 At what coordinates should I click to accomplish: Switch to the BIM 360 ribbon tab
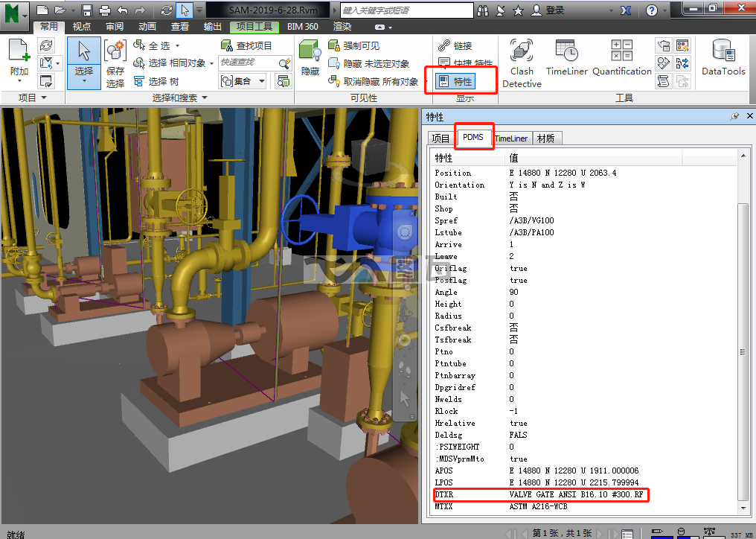[302, 27]
